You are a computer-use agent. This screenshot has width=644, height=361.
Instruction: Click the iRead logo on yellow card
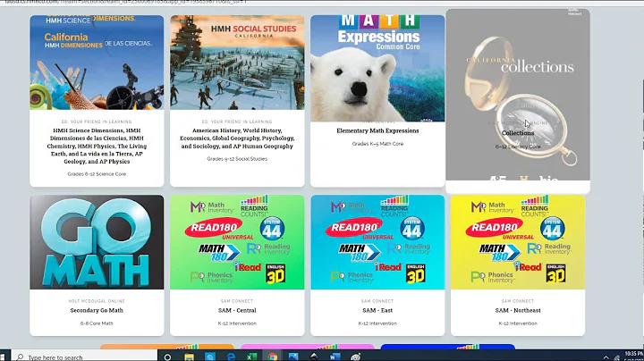point(528,266)
